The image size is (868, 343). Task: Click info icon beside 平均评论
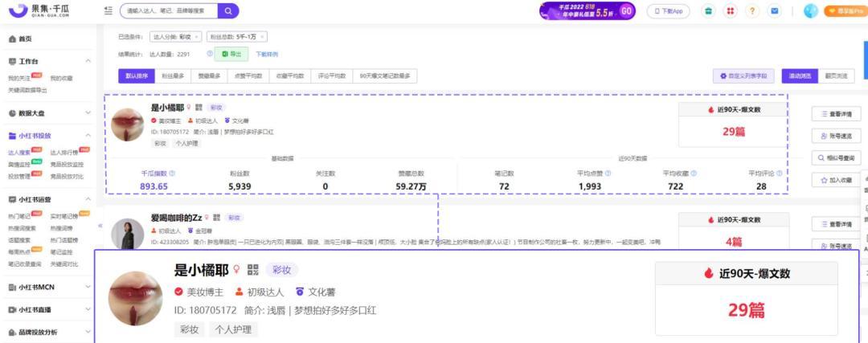pos(780,174)
